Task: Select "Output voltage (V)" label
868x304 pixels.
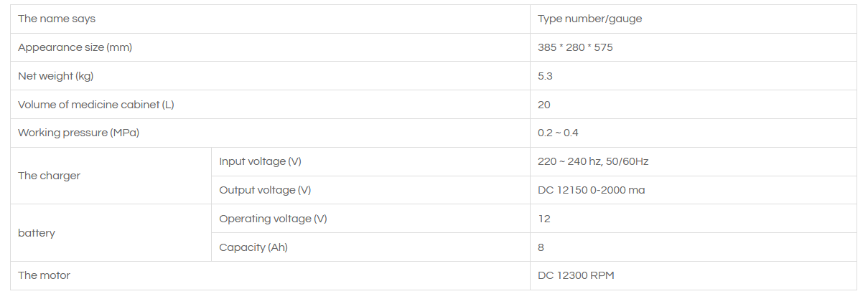Action: [x=265, y=190]
